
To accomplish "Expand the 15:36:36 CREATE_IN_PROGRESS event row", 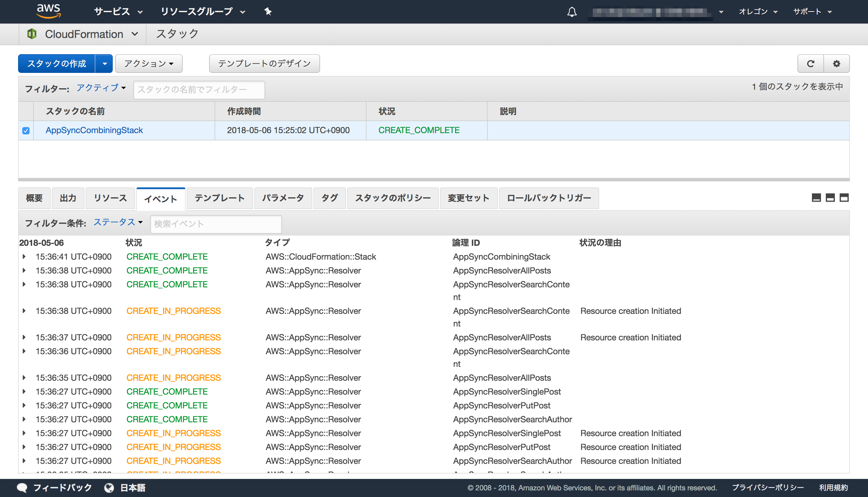I will click(24, 352).
